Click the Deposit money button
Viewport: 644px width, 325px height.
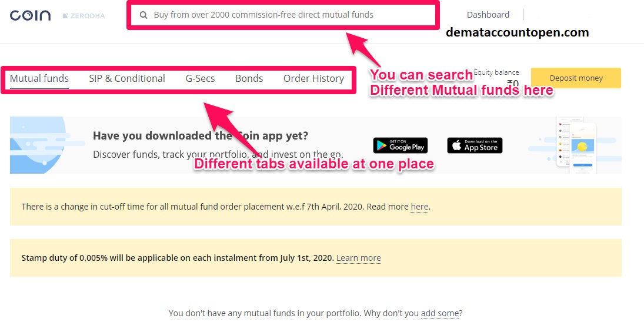[576, 78]
